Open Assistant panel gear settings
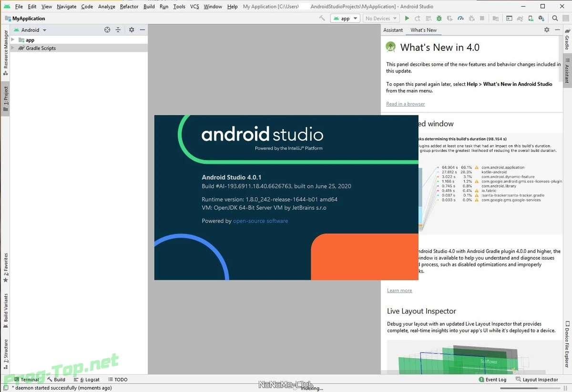Image resolution: width=572 pixels, height=392 pixels. pos(547,30)
